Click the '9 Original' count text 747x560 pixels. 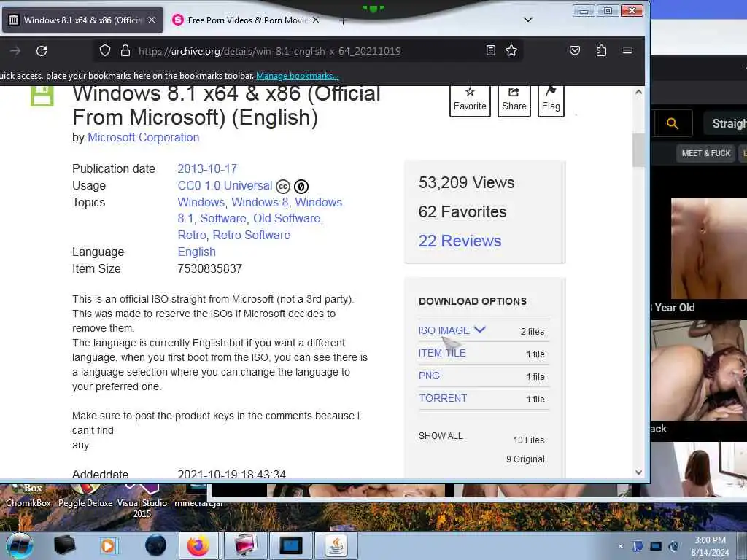pos(525,459)
